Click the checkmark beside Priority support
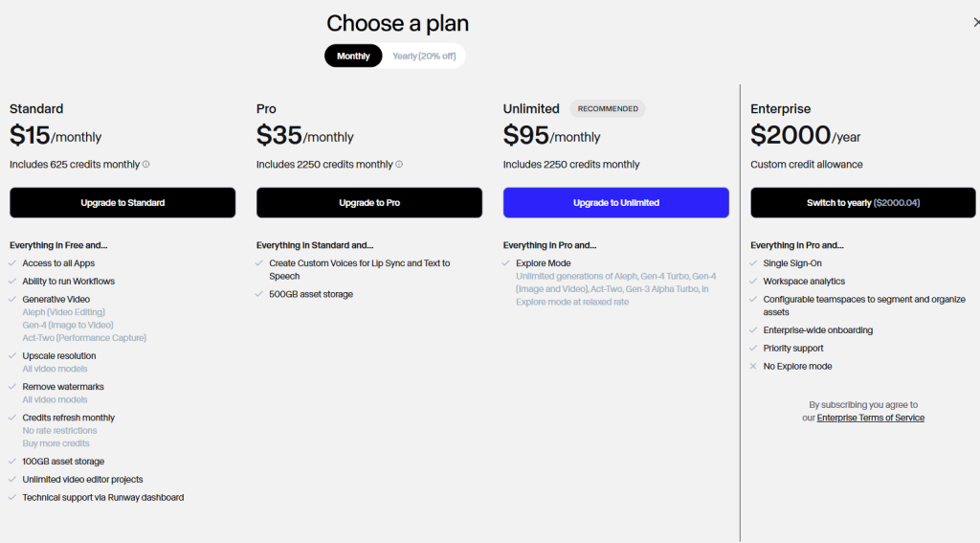This screenshot has width=980, height=543. pyautogui.click(x=754, y=348)
